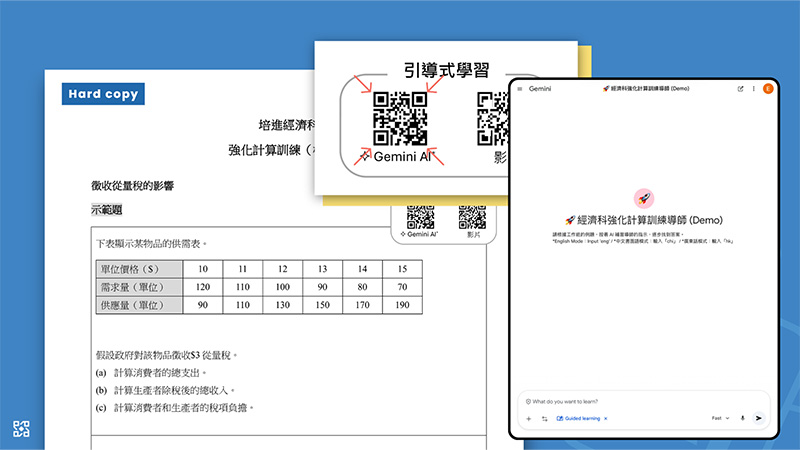Click the demand quantity cell '100'

click(x=283, y=287)
